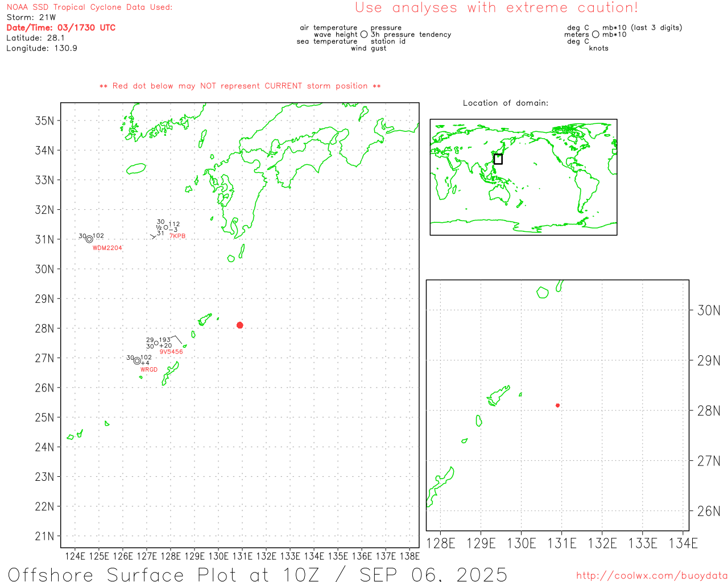Click the 'sea temperature' legend label
Viewport: 728px width, 582px height.
coord(327,41)
